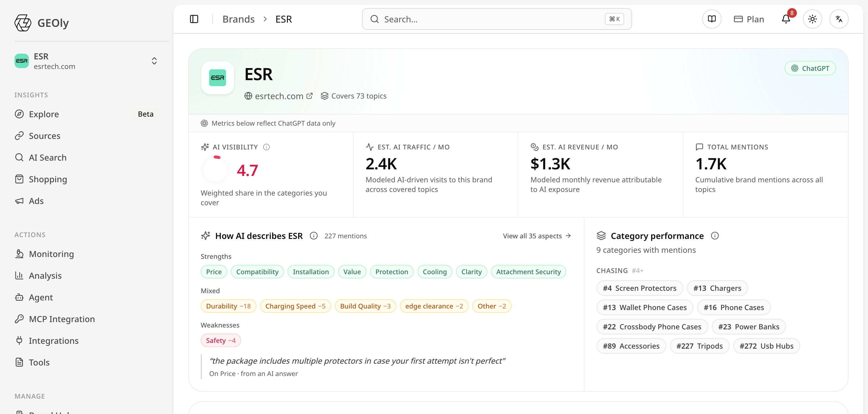The height and width of the screenshot is (414, 868).
Task: Select the Durability −18 mixed tag
Action: pos(228,306)
